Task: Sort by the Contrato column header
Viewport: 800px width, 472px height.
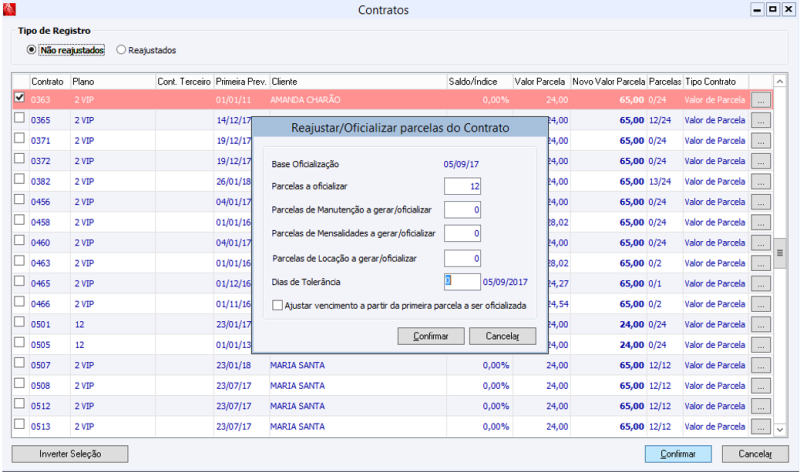Action: pyautogui.click(x=48, y=80)
